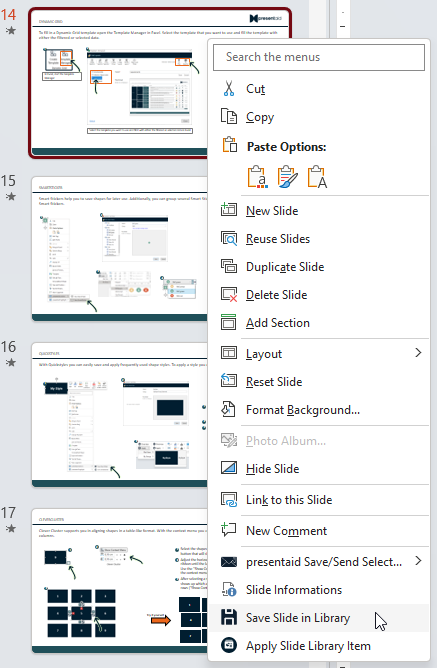Click the star icon under slide 17
This screenshot has height=668, width=437.
click(x=11, y=529)
